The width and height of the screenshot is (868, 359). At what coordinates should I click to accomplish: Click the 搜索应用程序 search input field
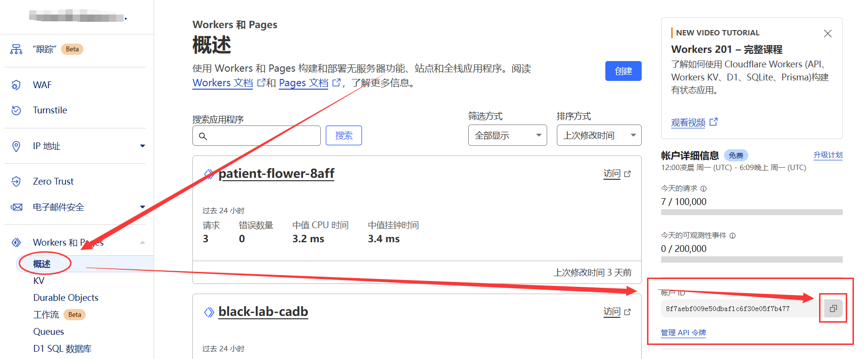tap(262, 136)
